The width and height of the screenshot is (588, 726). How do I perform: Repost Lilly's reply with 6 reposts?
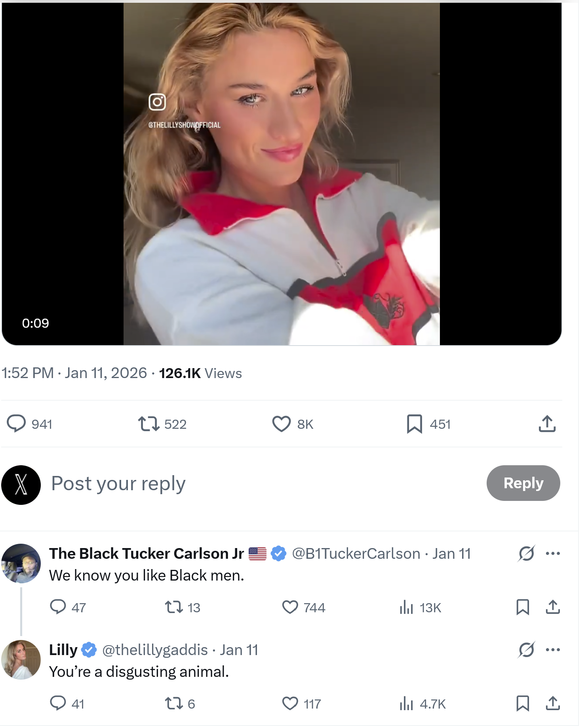(173, 703)
